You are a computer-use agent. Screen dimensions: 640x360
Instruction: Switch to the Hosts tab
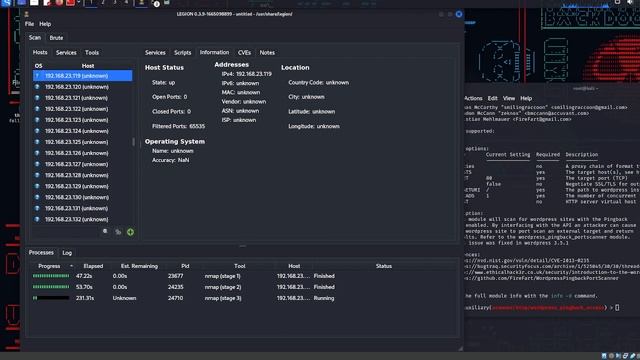40,53
